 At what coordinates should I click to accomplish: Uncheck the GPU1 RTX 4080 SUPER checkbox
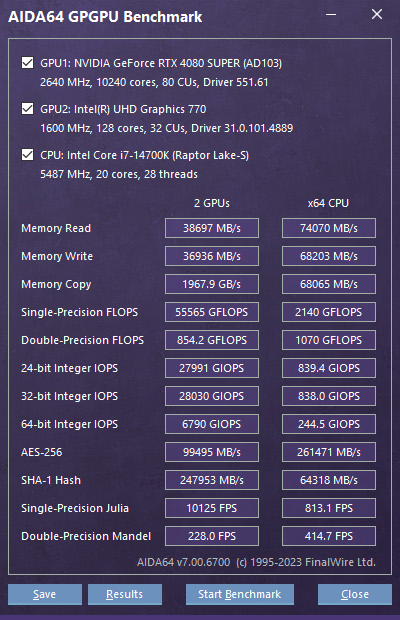27,62
